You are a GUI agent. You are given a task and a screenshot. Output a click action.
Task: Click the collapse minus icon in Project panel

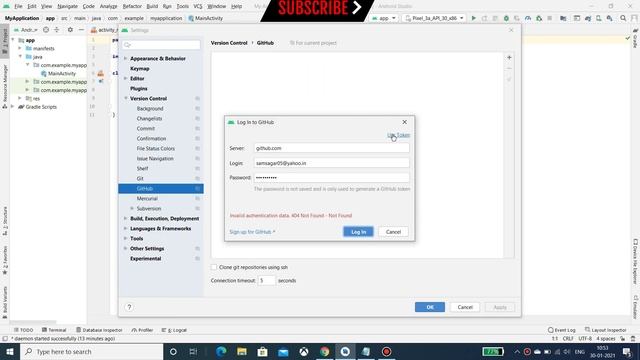81,30
